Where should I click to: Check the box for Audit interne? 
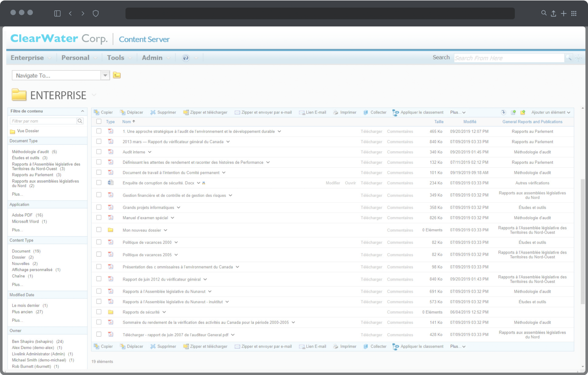(x=99, y=152)
